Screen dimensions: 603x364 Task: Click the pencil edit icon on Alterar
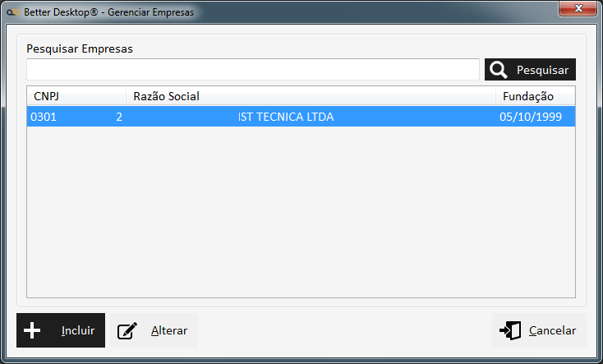127,330
